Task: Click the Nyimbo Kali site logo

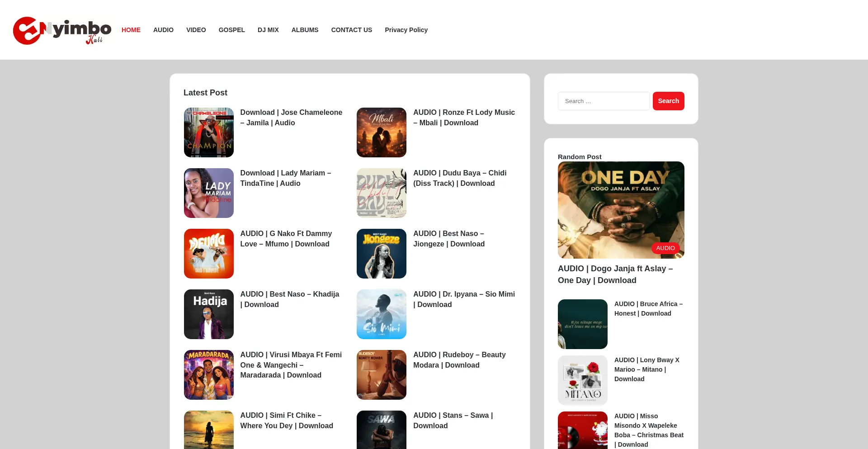Action: pyautogui.click(x=62, y=30)
